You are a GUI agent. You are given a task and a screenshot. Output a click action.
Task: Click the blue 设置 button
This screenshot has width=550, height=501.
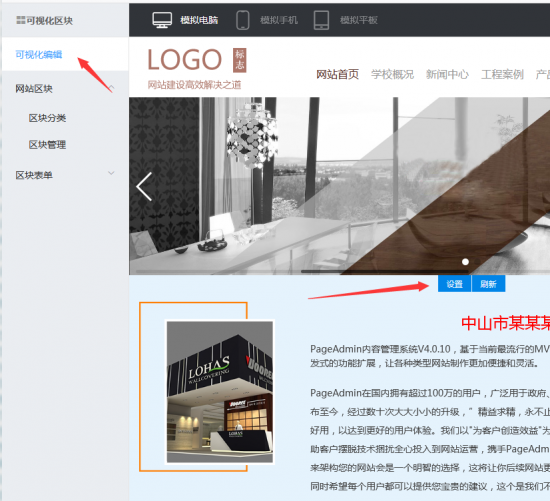[454, 283]
